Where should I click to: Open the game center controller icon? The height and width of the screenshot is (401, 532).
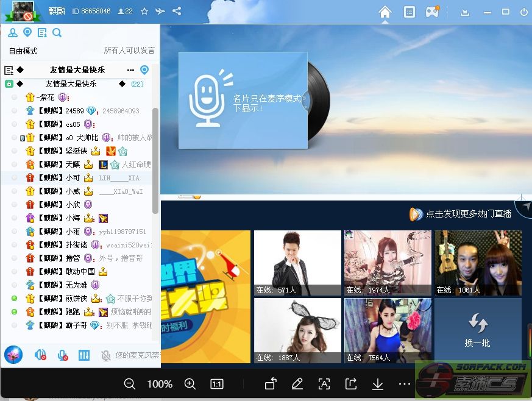coord(432,12)
